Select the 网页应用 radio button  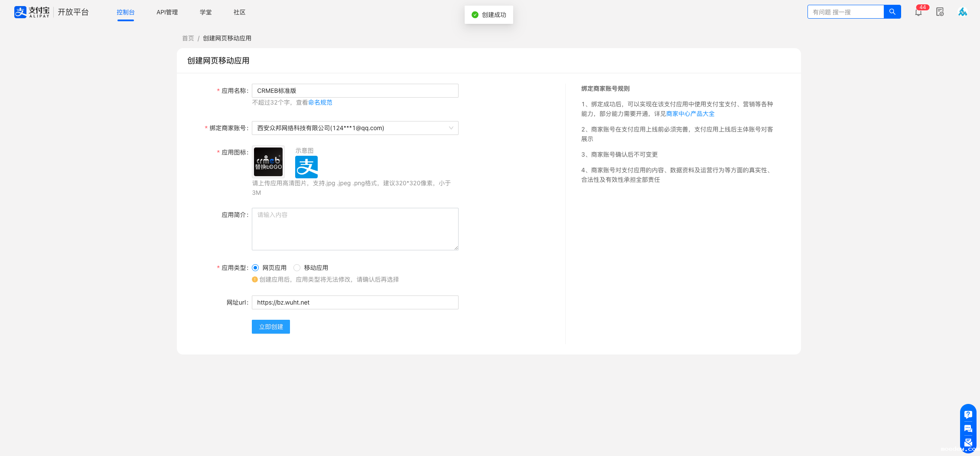[x=255, y=268]
